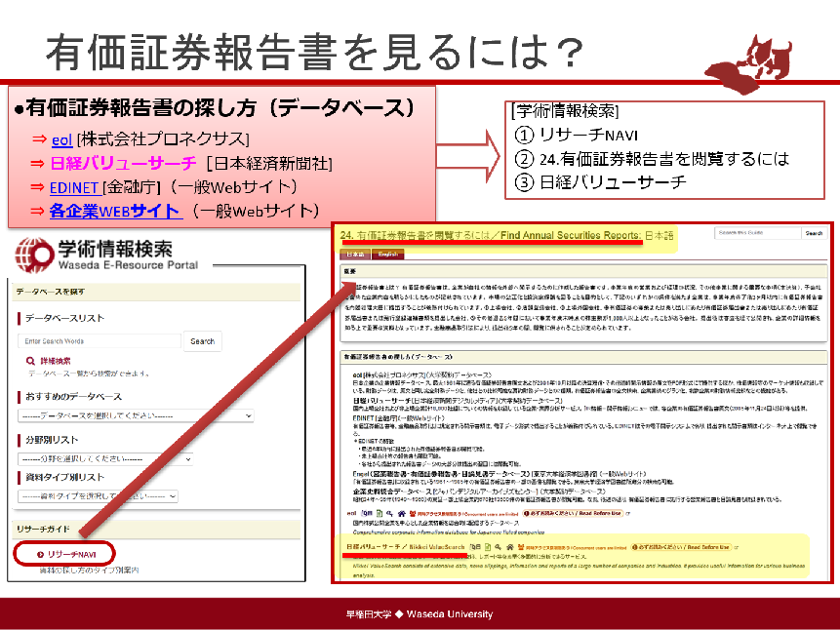This screenshot has height=630, width=840.
Task: Open the 日経バリューサーチ / Nikkei ValueSearch database link
Action: tap(406, 547)
